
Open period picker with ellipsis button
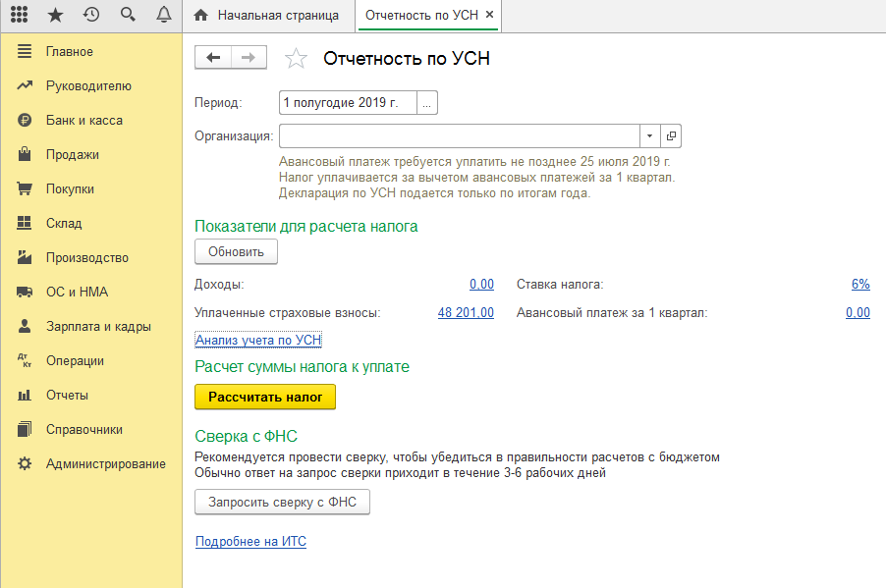coord(427,103)
